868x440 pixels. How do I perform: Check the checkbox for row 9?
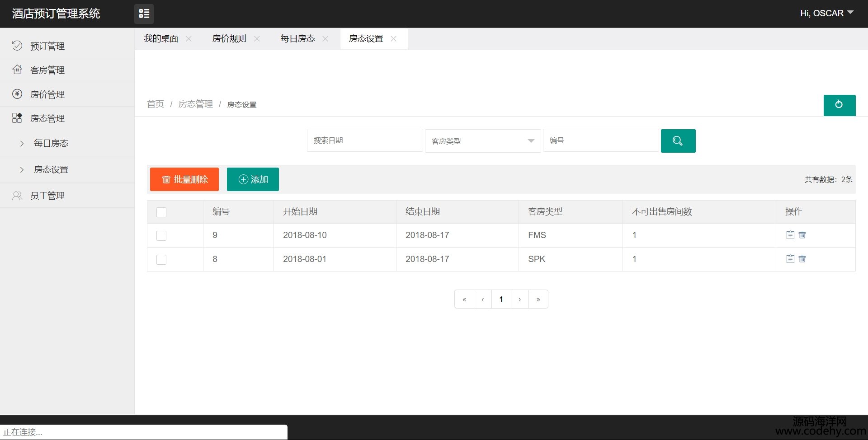click(x=161, y=236)
